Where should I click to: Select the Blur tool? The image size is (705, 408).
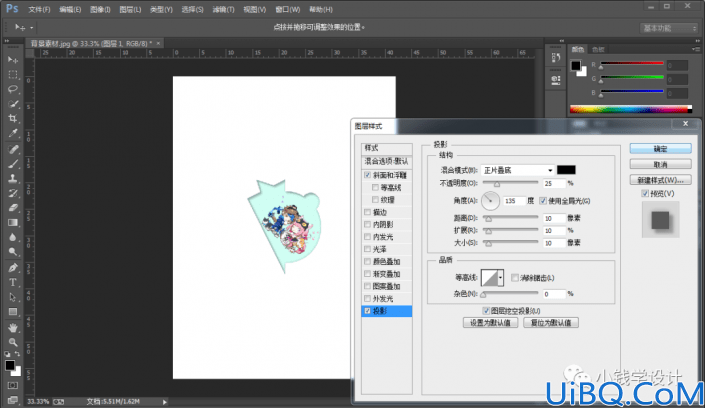13,237
